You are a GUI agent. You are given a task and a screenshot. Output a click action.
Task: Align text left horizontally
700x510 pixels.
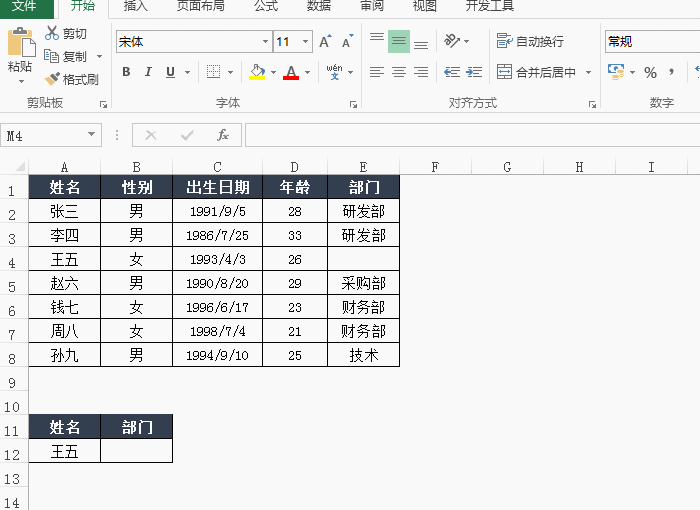pos(377,71)
